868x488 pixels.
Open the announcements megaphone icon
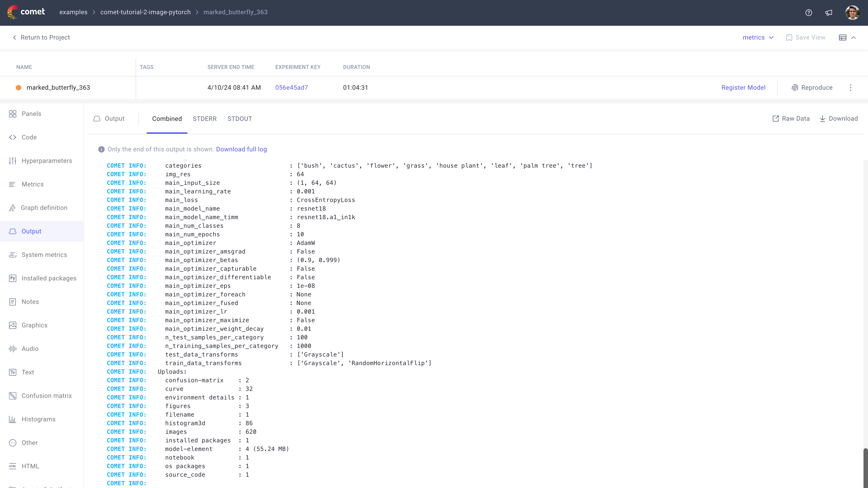(829, 12)
